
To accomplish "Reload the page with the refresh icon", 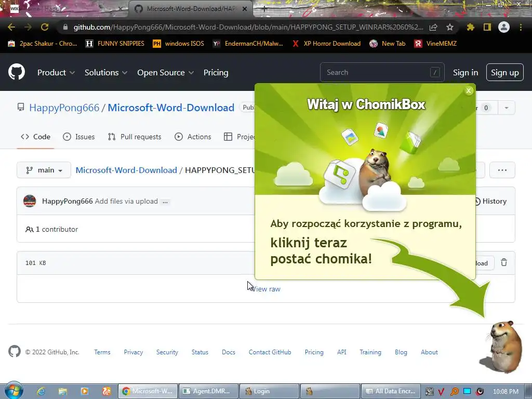I will [x=45, y=27].
